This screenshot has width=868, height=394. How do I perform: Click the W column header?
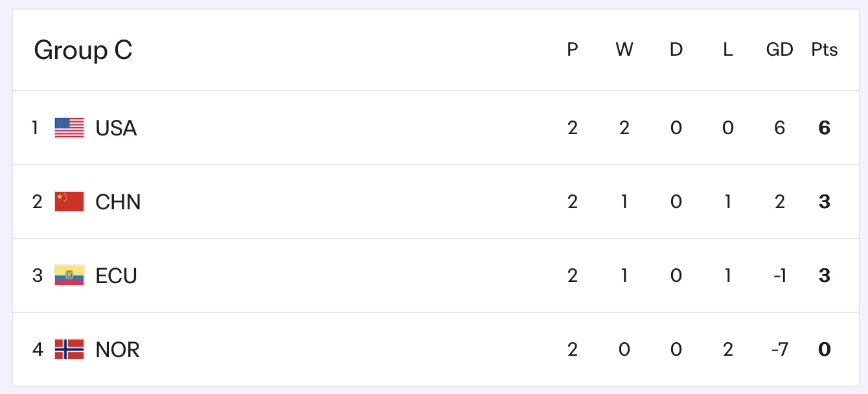[x=624, y=50]
